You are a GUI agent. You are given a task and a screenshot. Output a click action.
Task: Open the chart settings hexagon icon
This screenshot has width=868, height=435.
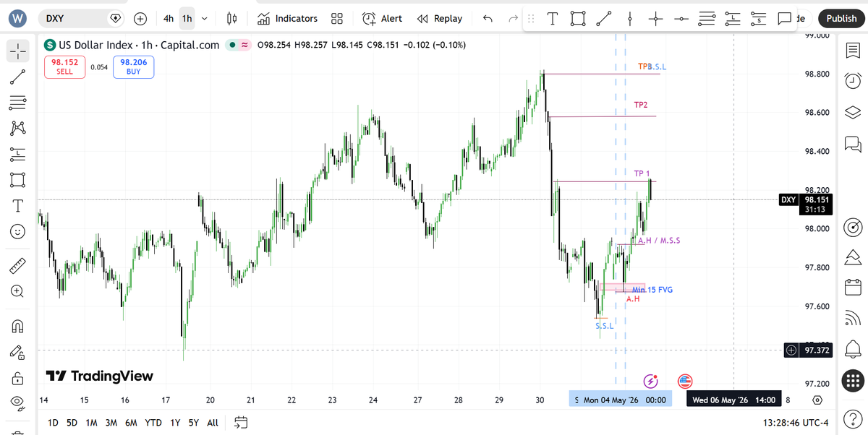(x=817, y=400)
